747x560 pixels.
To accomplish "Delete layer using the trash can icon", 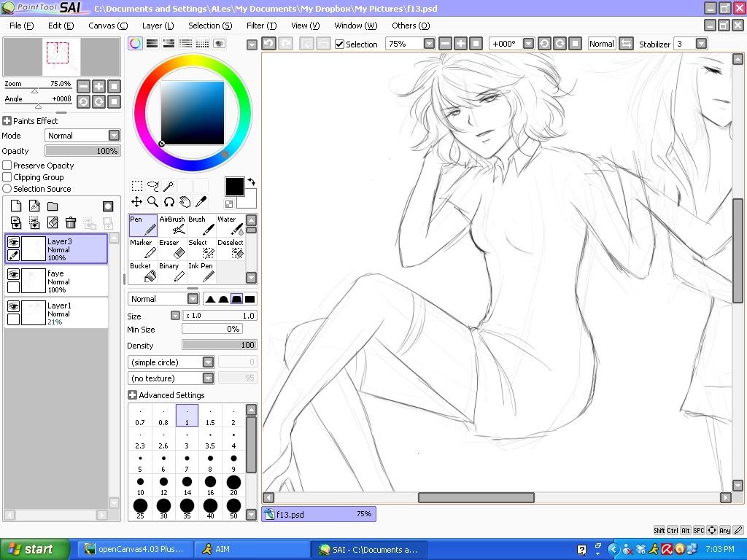I will point(71,223).
